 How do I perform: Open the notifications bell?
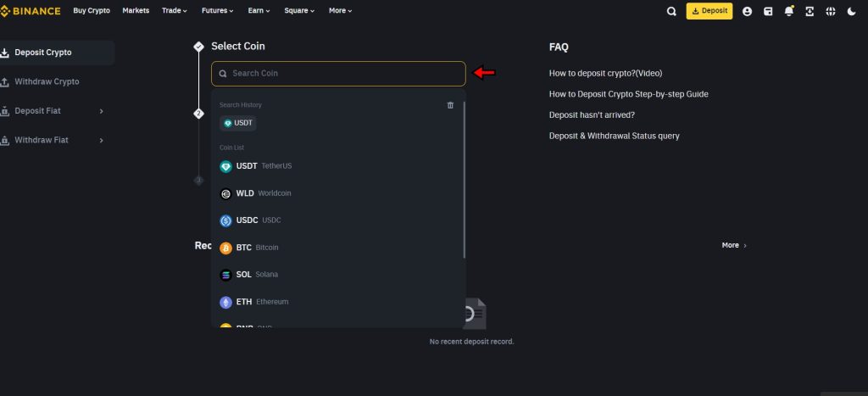[789, 11]
